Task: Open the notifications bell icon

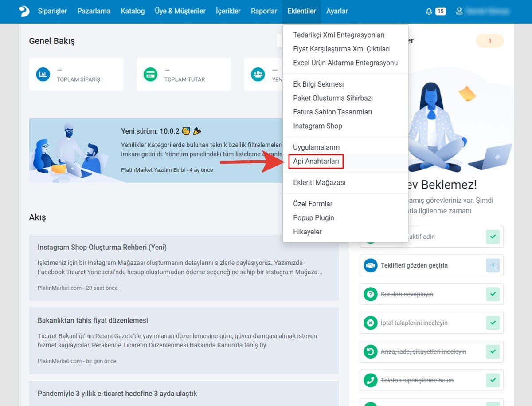Action: 429,11
